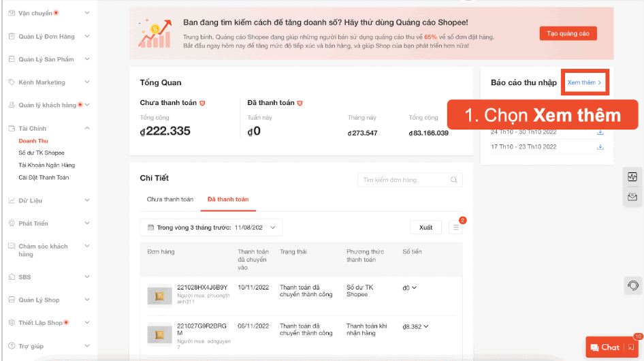The image size is (644, 361).
Task: Click the đ222.335 unpaid total
Action: tap(165, 131)
